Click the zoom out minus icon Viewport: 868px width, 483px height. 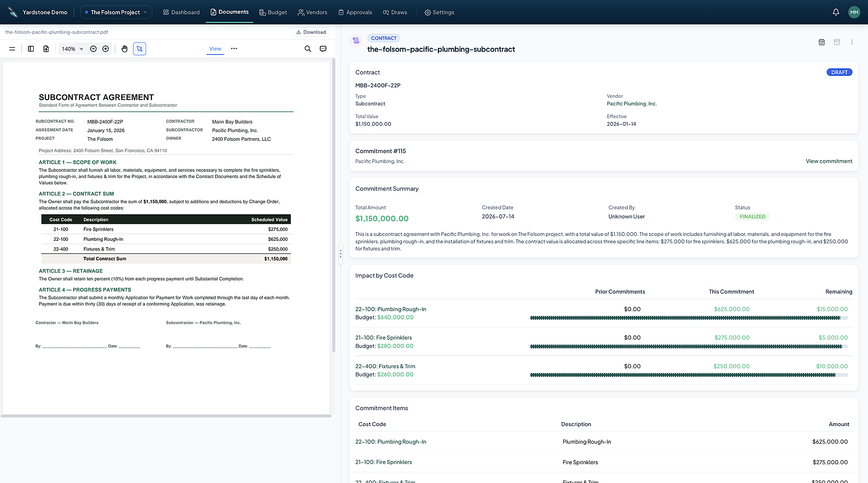pos(94,49)
